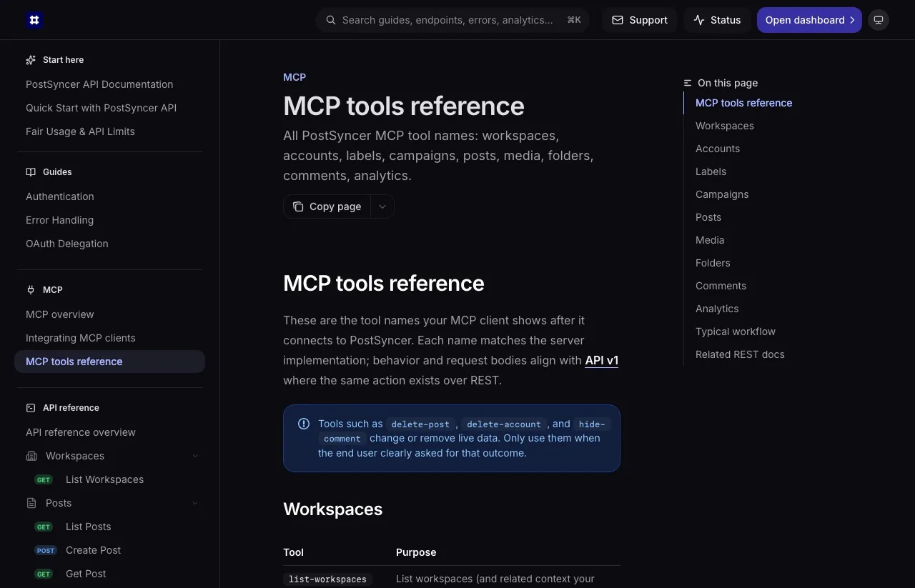Open API reference overview page
The image size is (915, 588).
[x=81, y=432]
